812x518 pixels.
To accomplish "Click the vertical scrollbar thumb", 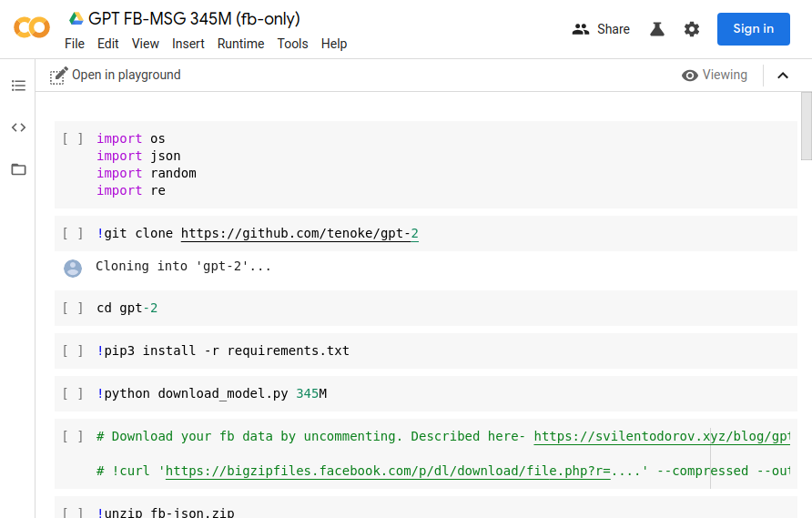I will coord(806,126).
